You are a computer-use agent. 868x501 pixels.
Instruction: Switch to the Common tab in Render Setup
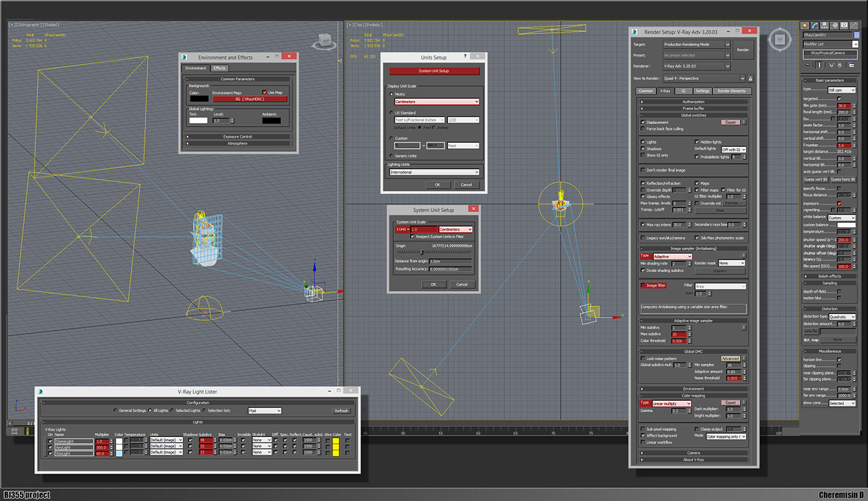[646, 91]
